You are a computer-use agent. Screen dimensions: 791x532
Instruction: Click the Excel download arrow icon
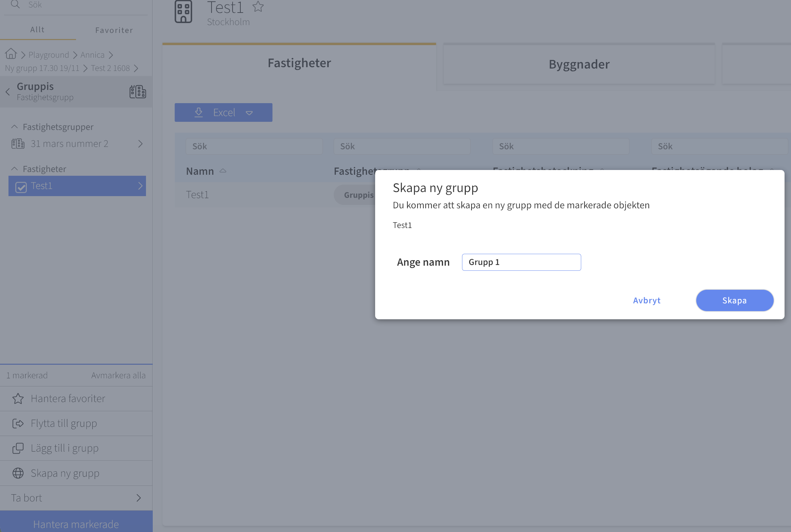[x=199, y=112]
